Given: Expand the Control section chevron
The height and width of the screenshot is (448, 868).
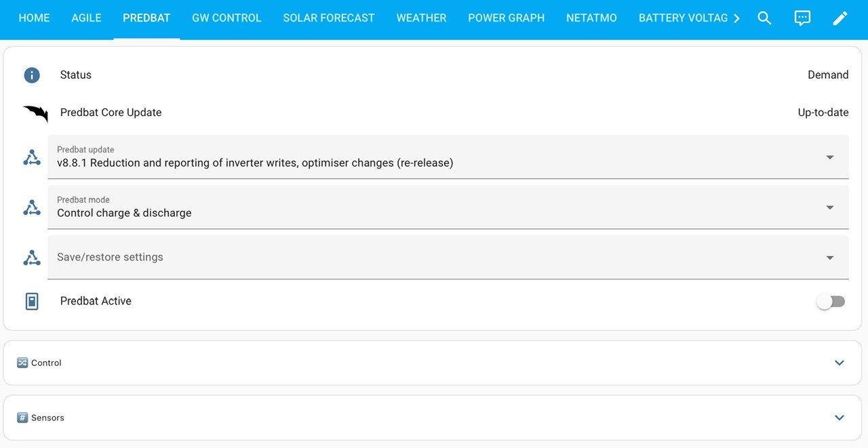Looking at the screenshot, I should 840,363.
